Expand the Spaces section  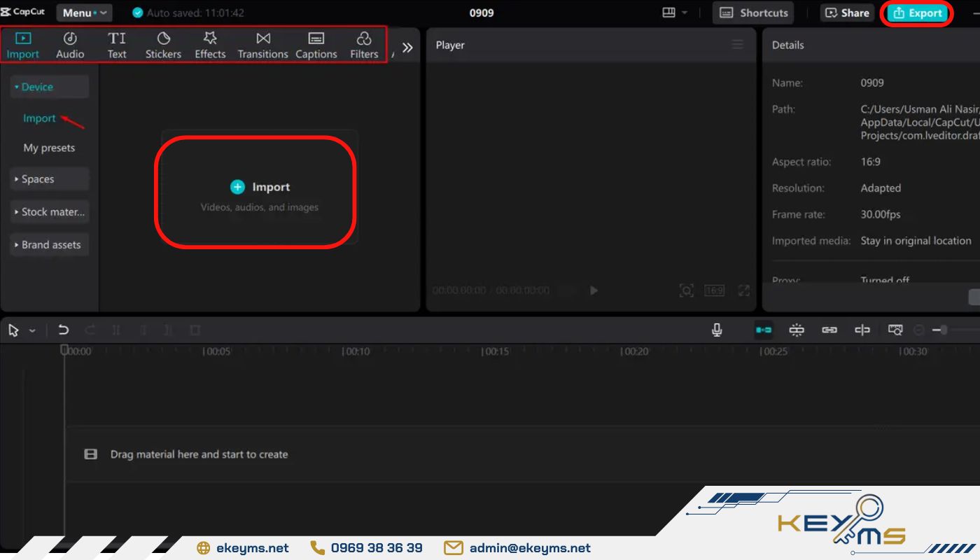(49, 179)
